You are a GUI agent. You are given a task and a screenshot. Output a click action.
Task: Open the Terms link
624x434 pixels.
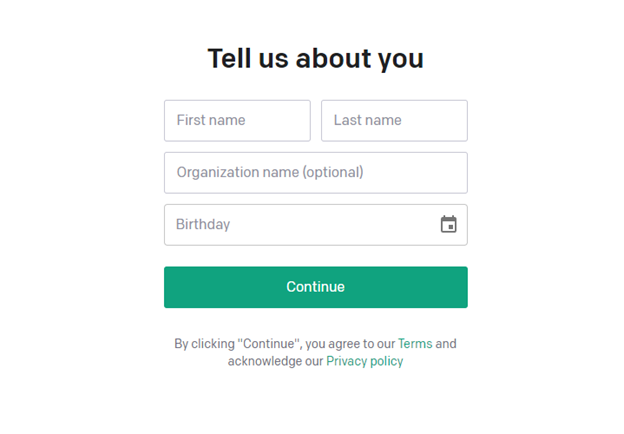(x=415, y=344)
